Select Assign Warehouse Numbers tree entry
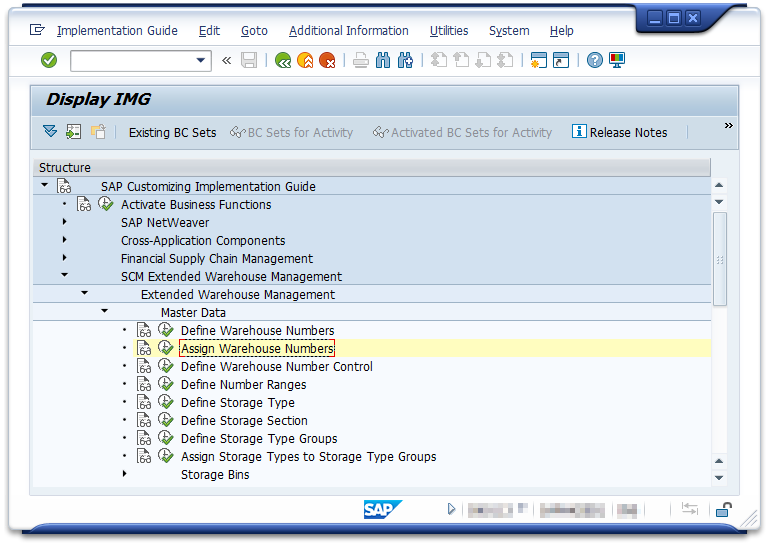 click(x=257, y=349)
